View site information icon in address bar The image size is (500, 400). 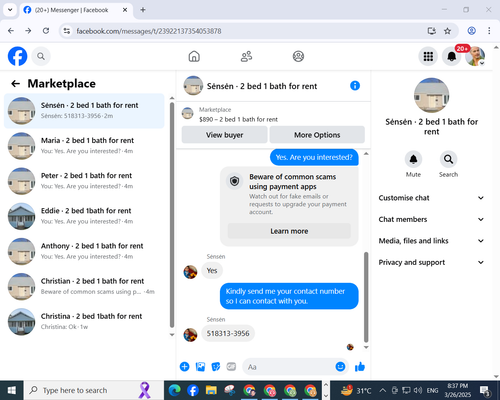67,31
